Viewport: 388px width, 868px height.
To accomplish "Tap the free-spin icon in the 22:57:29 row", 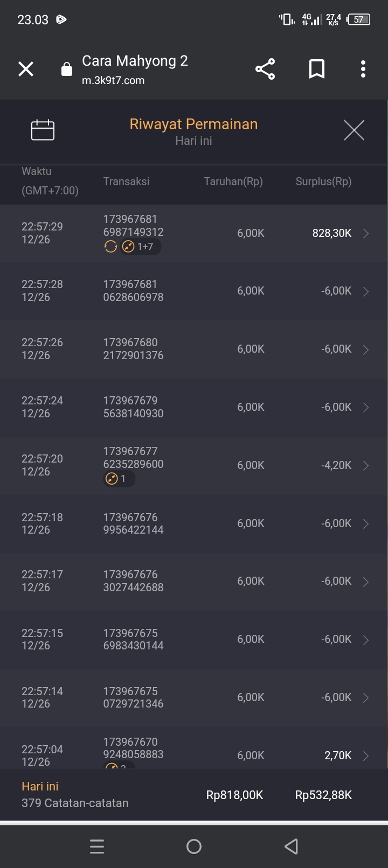I will pos(110,247).
